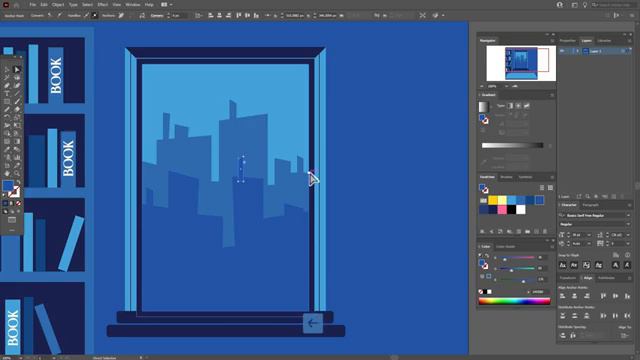Open Layers panel menu icon
Image resolution: width=640 pixels, height=360 pixels.
coord(629,41)
